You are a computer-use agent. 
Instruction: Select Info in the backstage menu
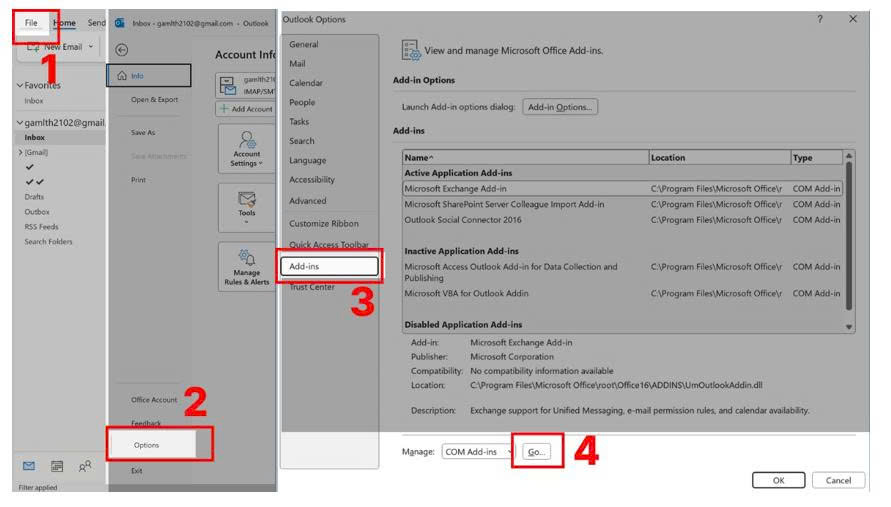(x=149, y=76)
